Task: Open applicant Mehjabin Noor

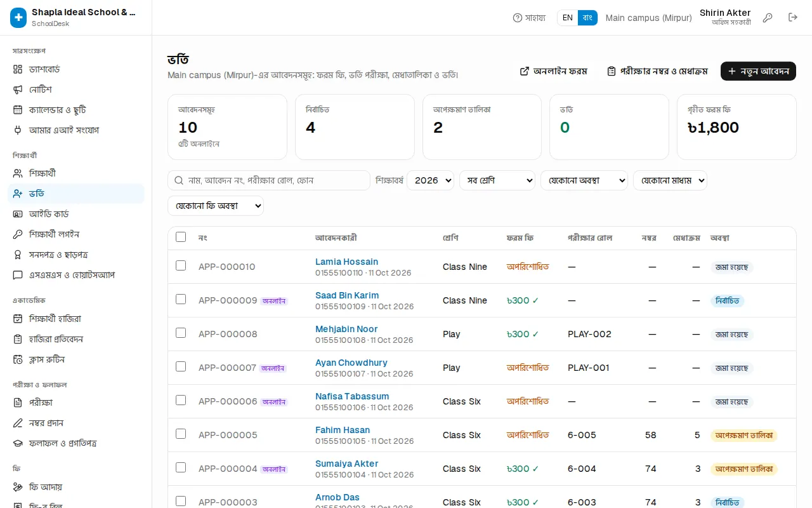Action: (346, 329)
